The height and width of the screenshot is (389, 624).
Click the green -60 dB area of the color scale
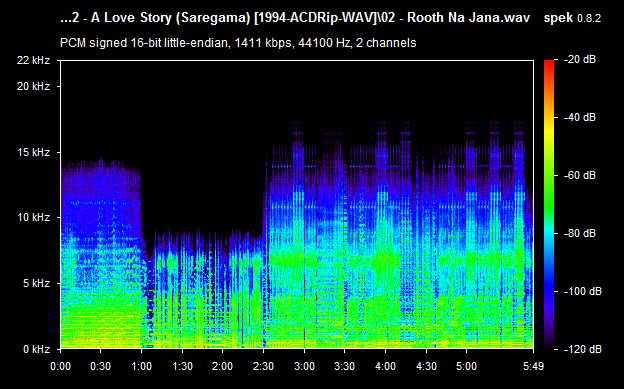(x=549, y=175)
